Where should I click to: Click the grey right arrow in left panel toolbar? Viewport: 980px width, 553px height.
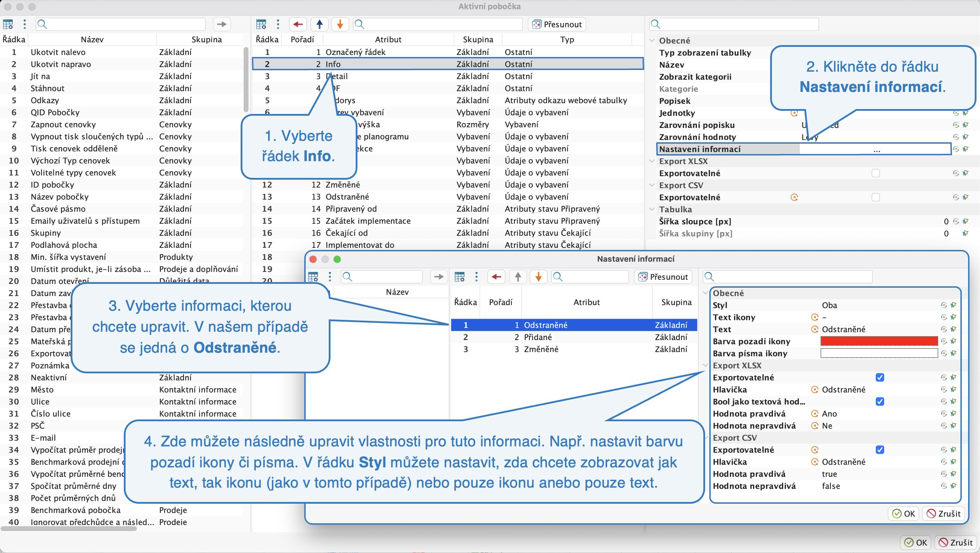pos(222,24)
